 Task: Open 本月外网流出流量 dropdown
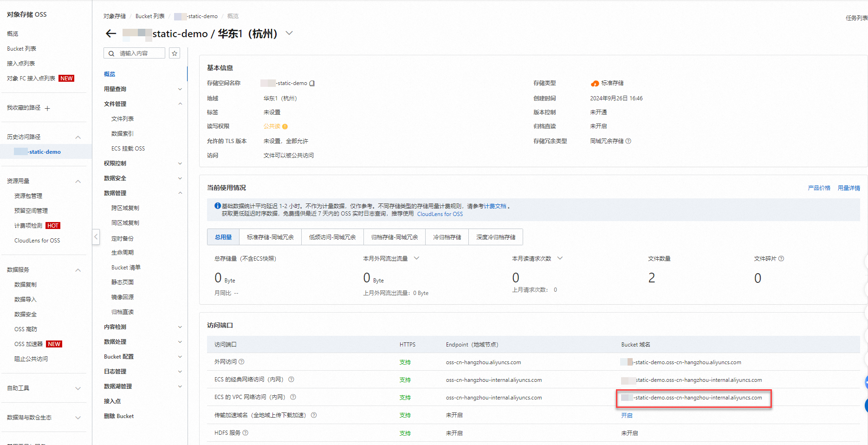tap(416, 258)
